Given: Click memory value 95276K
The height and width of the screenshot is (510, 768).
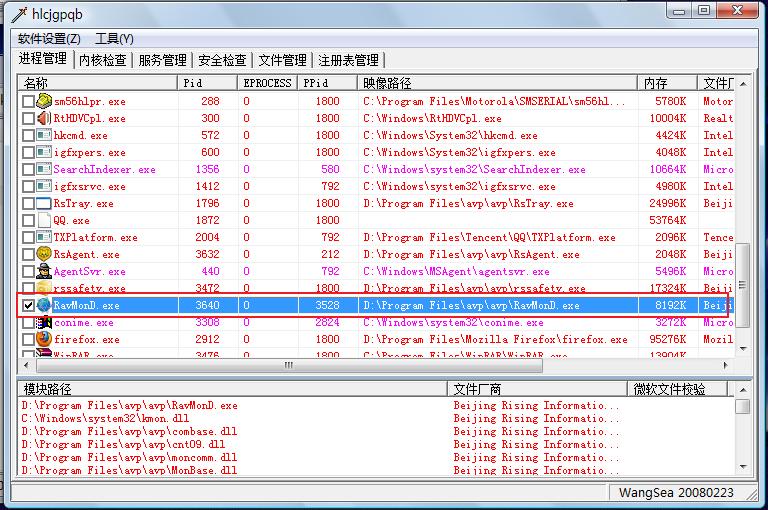Looking at the screenshot, I should coord(667,340).
